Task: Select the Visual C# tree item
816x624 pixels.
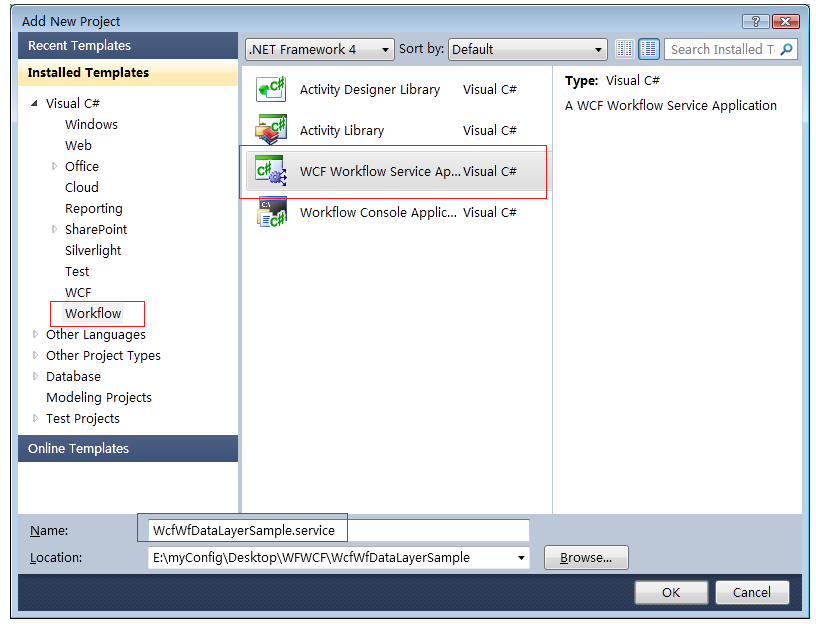Action: (73, 103)
